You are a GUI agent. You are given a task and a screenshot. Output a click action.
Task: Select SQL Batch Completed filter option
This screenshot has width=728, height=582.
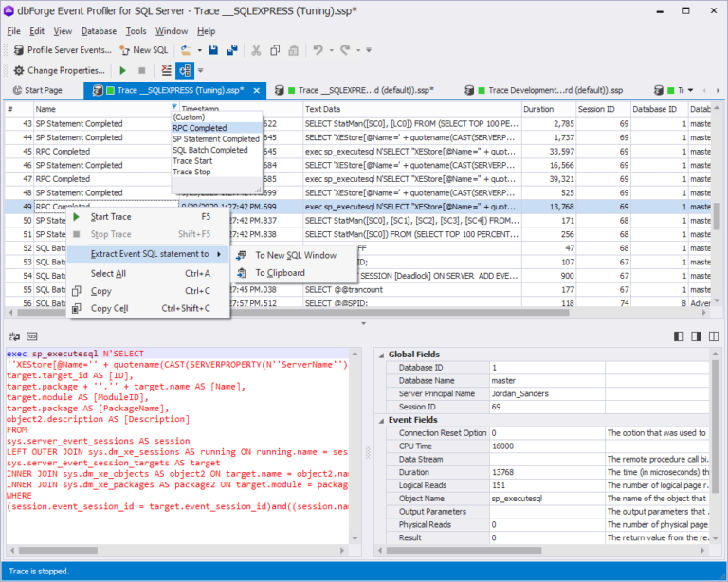(217, 150)
